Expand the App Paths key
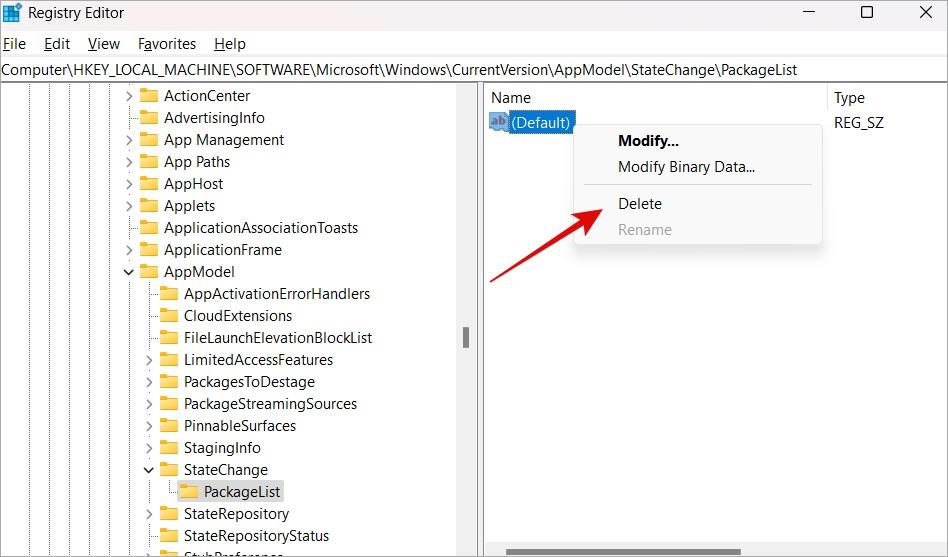The height and width of the screenshot is (557, 948). (x=129, y=161)
